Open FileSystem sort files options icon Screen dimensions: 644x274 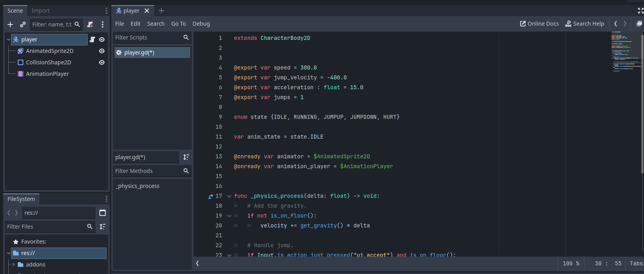click(103, 227)
